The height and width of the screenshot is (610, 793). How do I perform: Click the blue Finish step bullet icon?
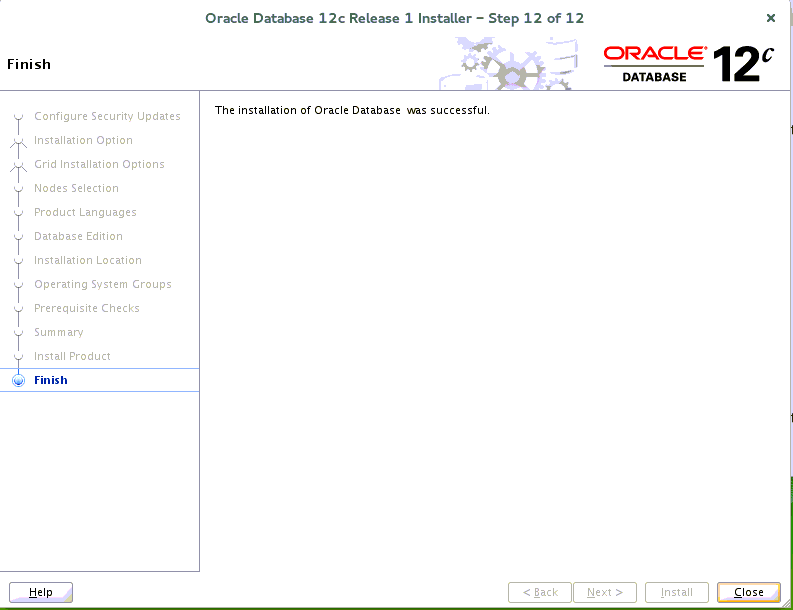[x=18, y=380]
